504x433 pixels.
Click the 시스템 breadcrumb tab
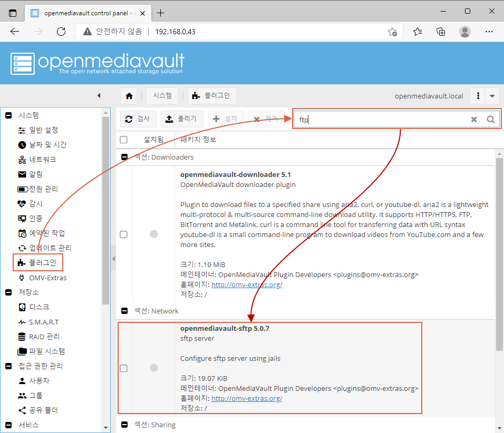coord(162,96)
